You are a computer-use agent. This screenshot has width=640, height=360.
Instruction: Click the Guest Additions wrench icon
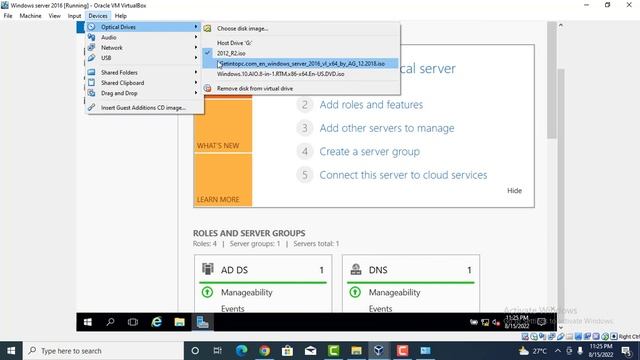pyautogui.click(x=91, y=107)
